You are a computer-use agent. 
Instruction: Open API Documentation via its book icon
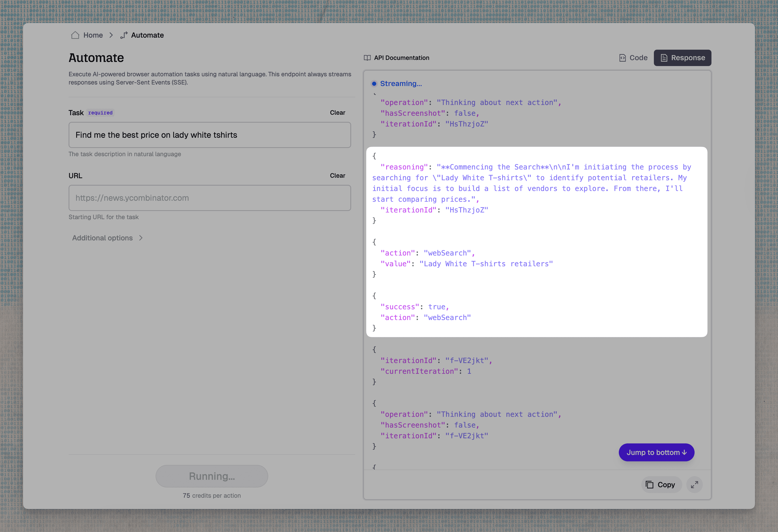click(367, 58)
